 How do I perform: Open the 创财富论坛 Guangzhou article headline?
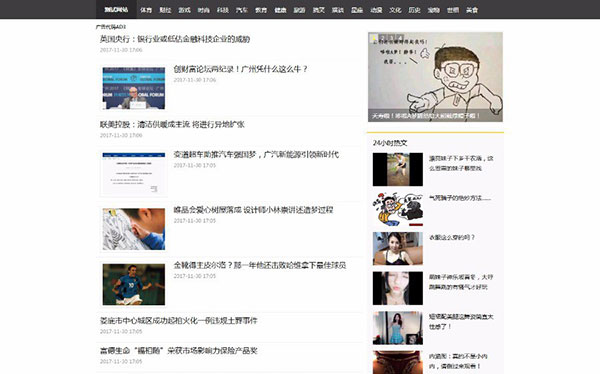coord(240,69)
